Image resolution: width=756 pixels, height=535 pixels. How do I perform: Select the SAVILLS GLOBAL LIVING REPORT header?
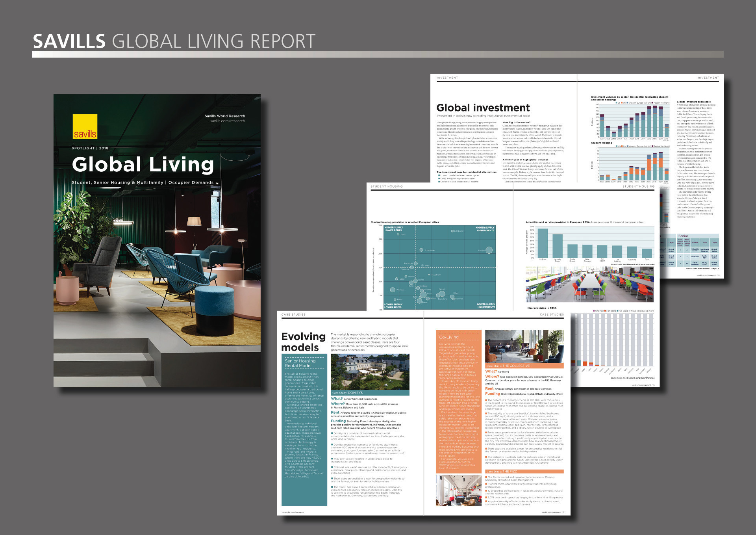coord(174,41)
